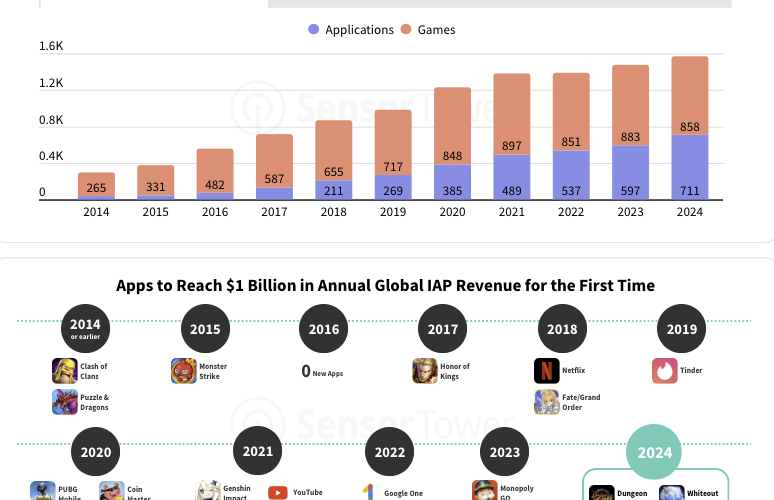The image size is (774, 500).
Task: Click the 2018 Games segment labeled 655
Action: click(334, 151)
